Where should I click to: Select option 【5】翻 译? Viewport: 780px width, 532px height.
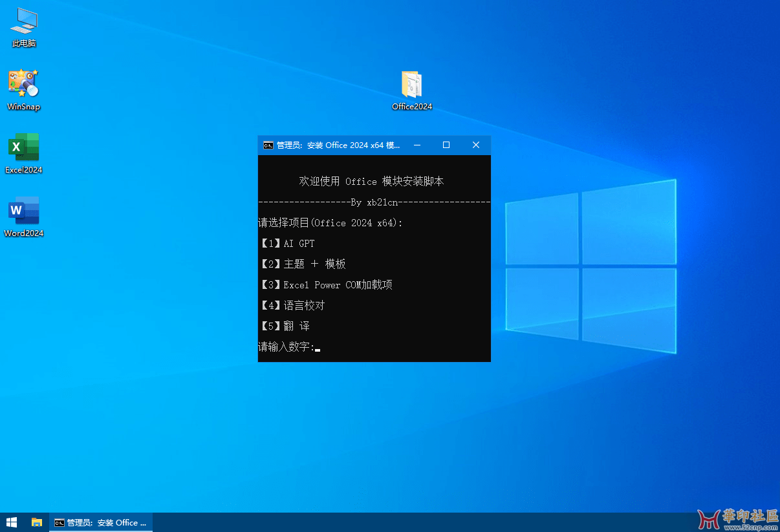pos(285,326)
